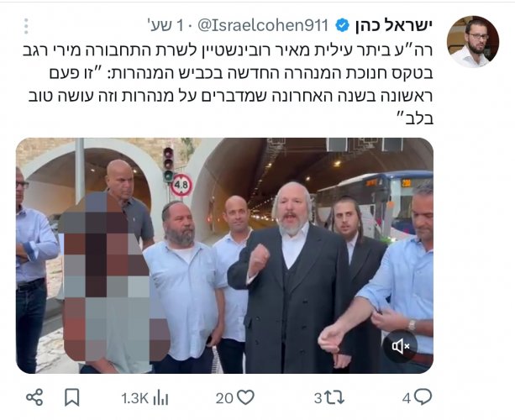Repost the tweet using the retweet icon

[x=334, y=397]
